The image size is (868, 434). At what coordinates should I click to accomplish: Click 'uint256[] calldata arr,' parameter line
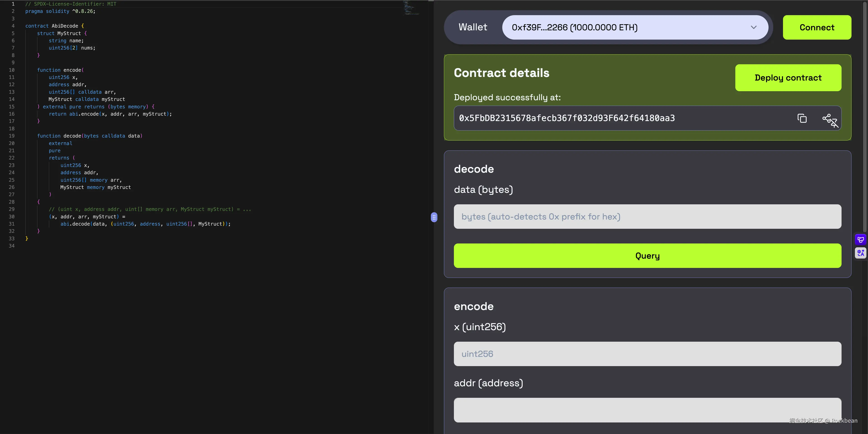82,92
